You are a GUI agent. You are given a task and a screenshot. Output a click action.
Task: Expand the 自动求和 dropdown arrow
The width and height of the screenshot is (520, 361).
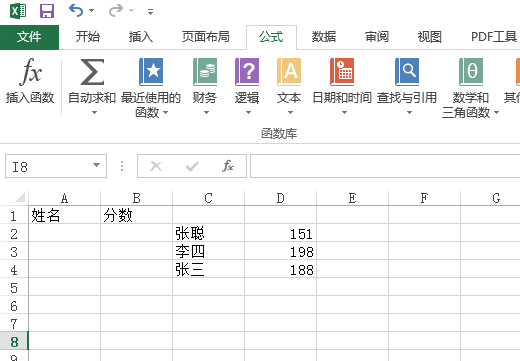point(94,113)
